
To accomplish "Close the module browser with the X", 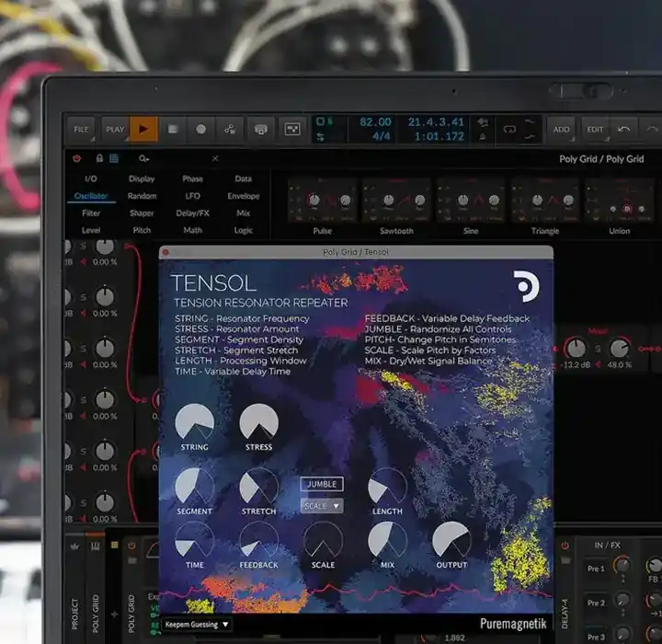I will pyautogui.click(x=215, y=158).
